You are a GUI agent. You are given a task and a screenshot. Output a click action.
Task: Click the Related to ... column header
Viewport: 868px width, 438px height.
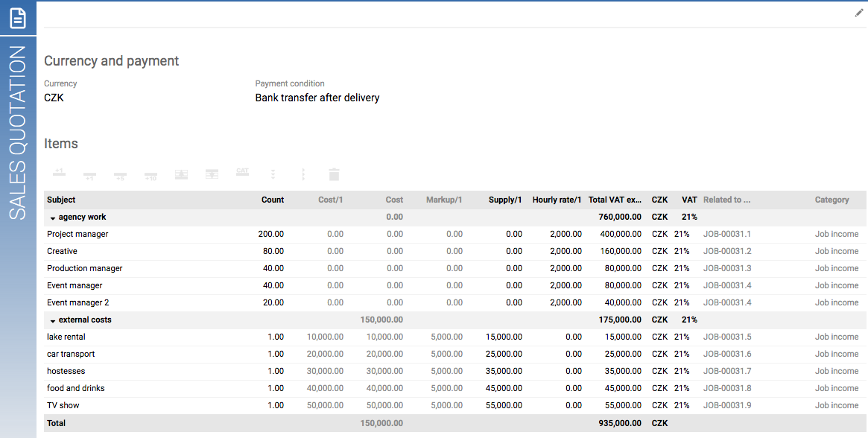point(727,200)
